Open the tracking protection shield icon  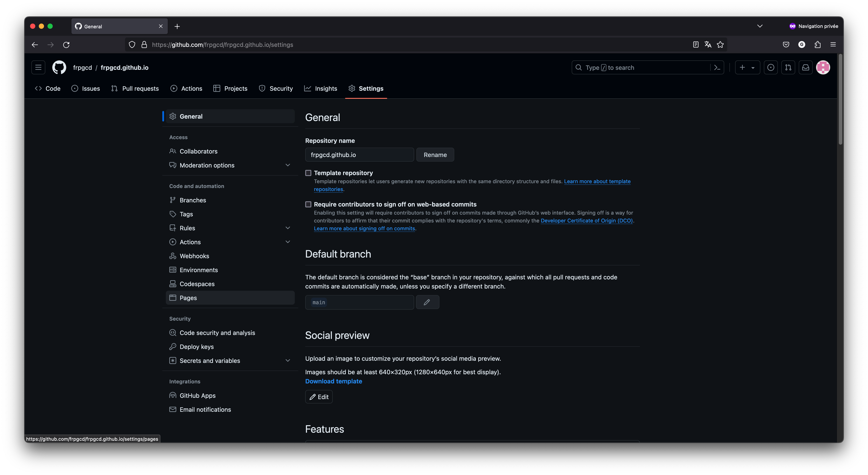click(132, 44)
